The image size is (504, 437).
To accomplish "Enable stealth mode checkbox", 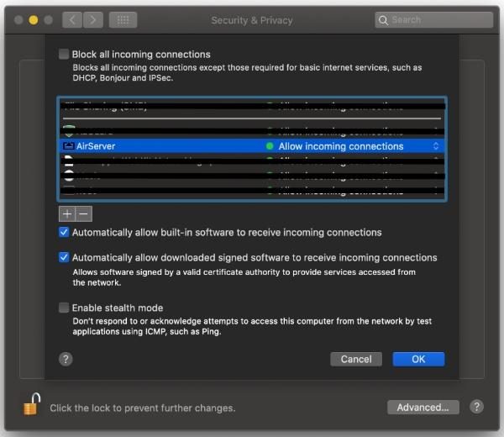I will point(64,308).
